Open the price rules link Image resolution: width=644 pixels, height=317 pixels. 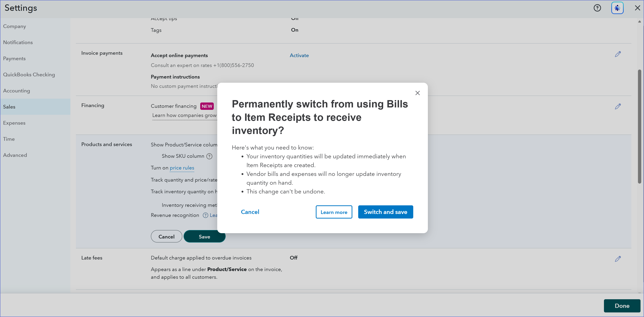tap(182, 168)
